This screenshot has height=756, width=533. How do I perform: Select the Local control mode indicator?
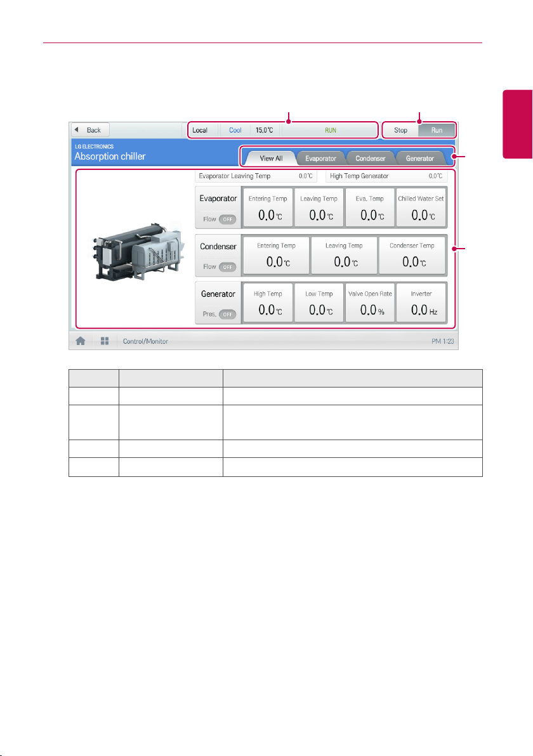pyautogui.click(x=200, y=130)
